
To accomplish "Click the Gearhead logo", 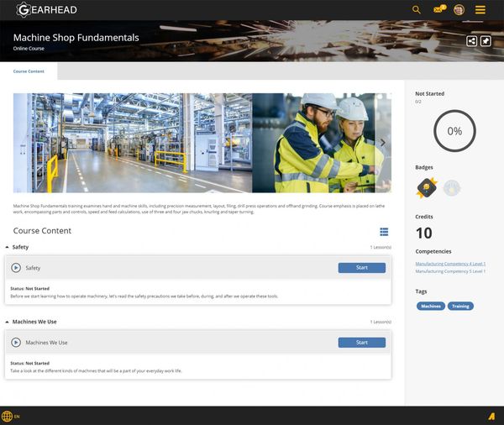I will pos(49,10).
